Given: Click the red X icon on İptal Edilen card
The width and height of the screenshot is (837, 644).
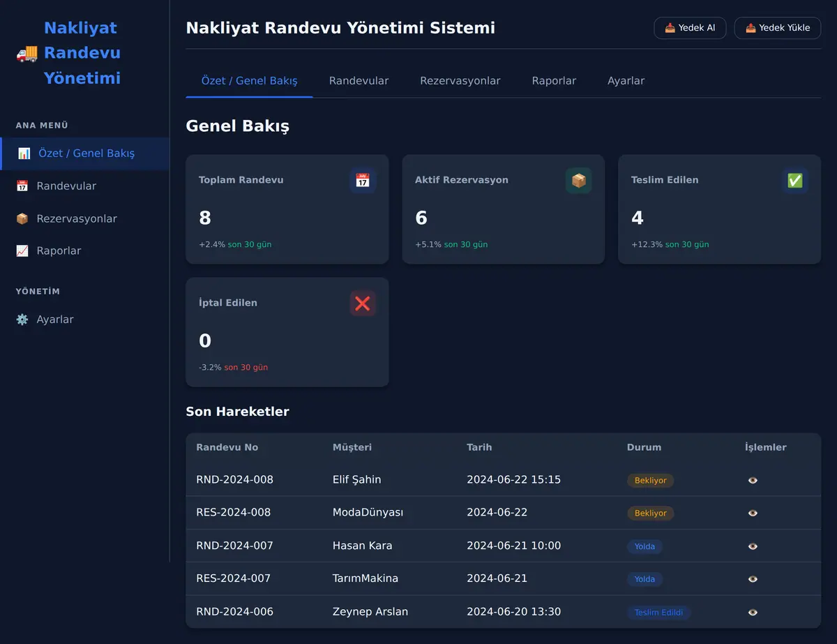Looking at the screenshot, I should pyautogui.click(x=363, y=304).
